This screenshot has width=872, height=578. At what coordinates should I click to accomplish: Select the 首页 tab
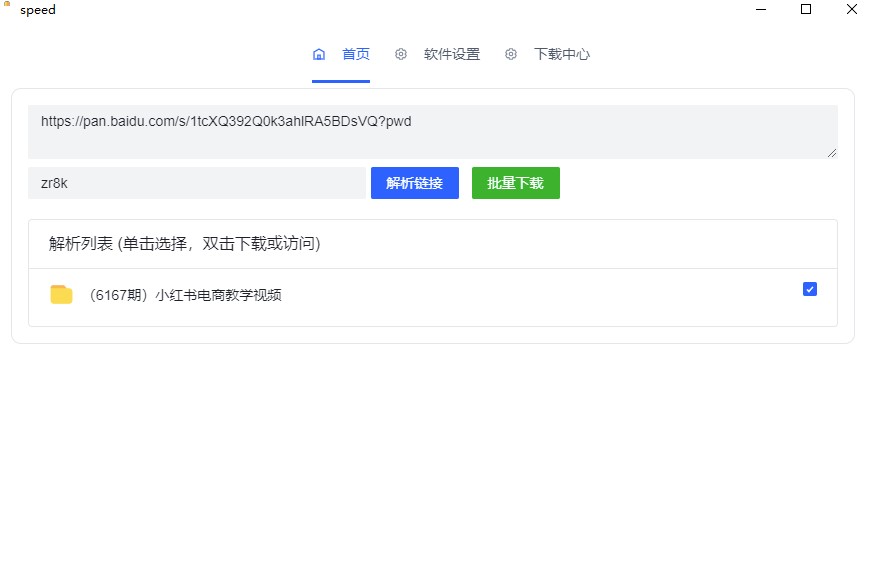355,54
